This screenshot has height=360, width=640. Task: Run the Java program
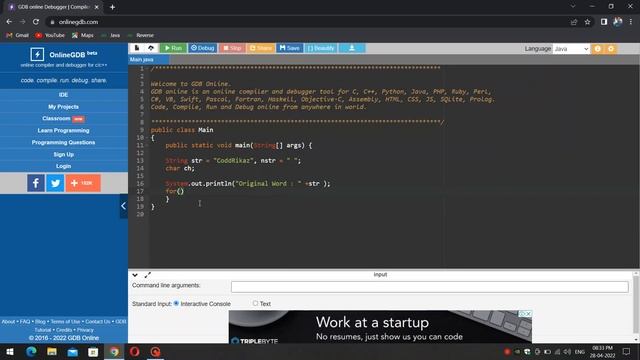(x=173, y=48)
